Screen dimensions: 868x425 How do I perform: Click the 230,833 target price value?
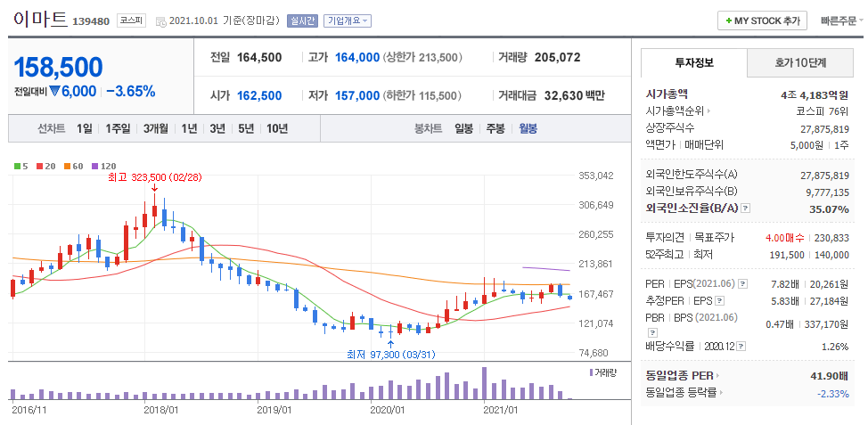(831, 238)
